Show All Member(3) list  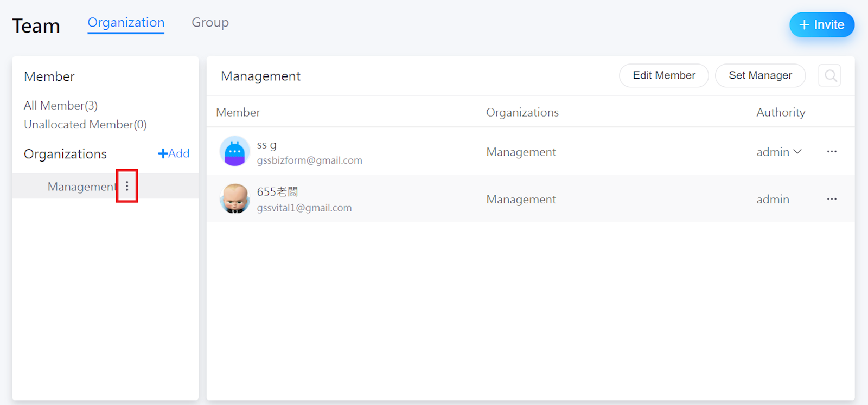[x=61, y=106]
